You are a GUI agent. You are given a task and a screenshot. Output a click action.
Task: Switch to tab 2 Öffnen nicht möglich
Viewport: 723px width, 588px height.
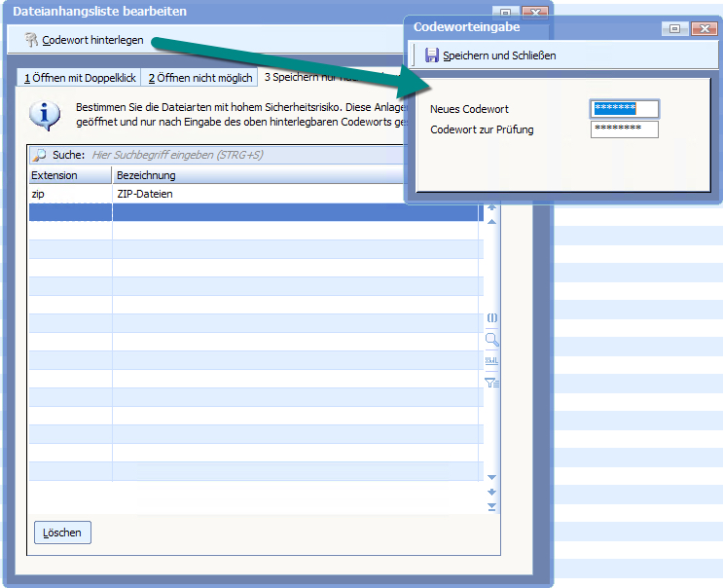coord(199,78)
